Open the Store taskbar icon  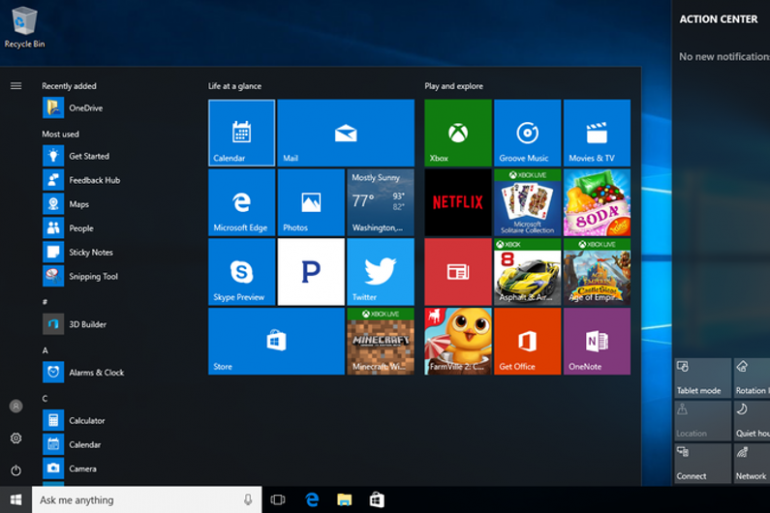pos(377,500)
